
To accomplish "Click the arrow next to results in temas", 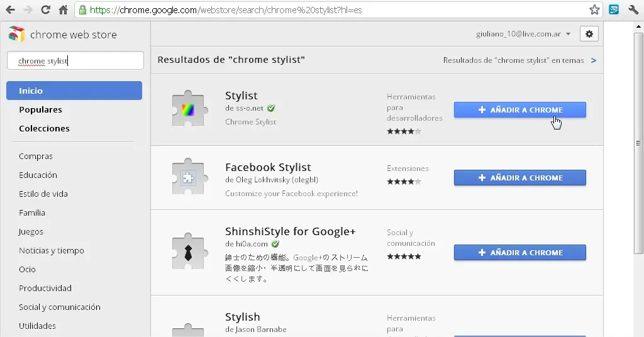I will 594,60.
